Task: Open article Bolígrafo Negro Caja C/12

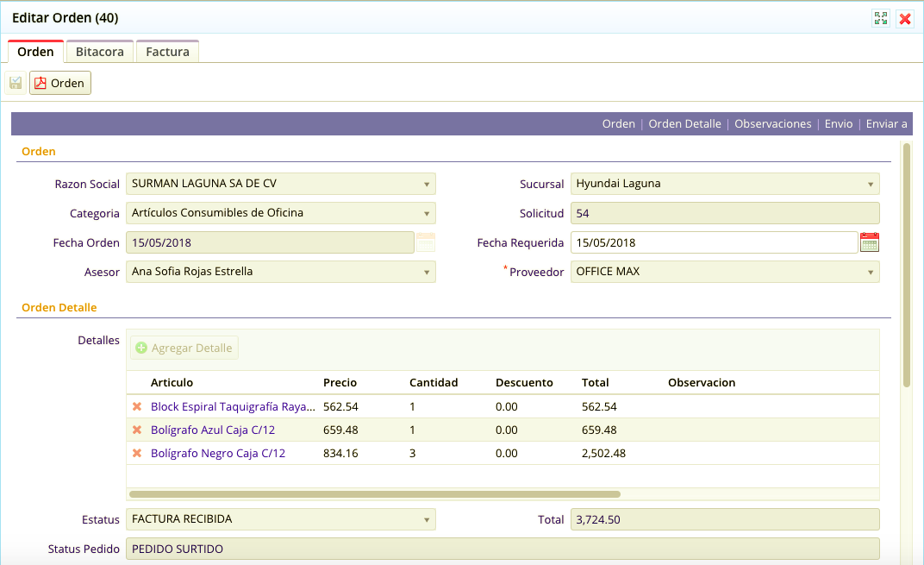Action: [218, 453]
